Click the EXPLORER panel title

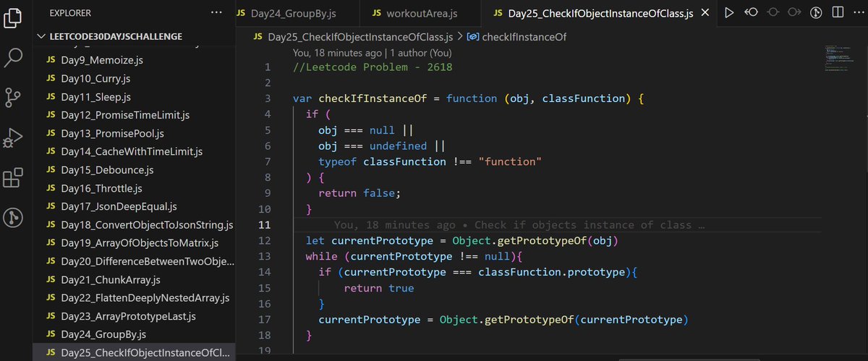(x=72, y=12)
